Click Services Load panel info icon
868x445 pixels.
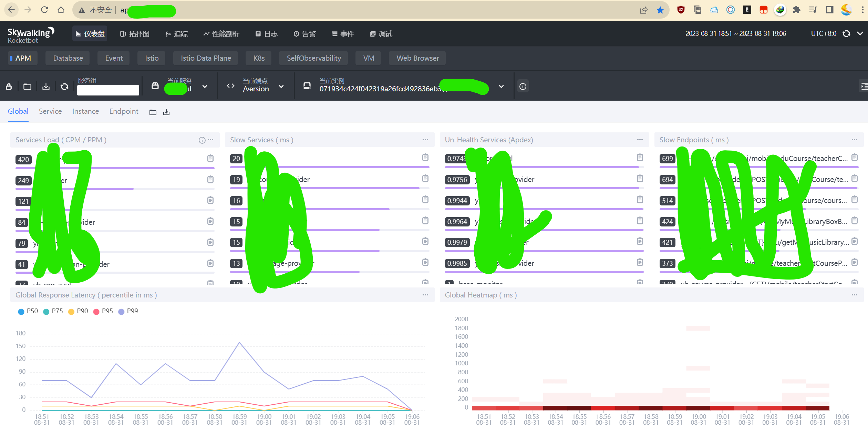pyautogui.click(x=202, y=140)
